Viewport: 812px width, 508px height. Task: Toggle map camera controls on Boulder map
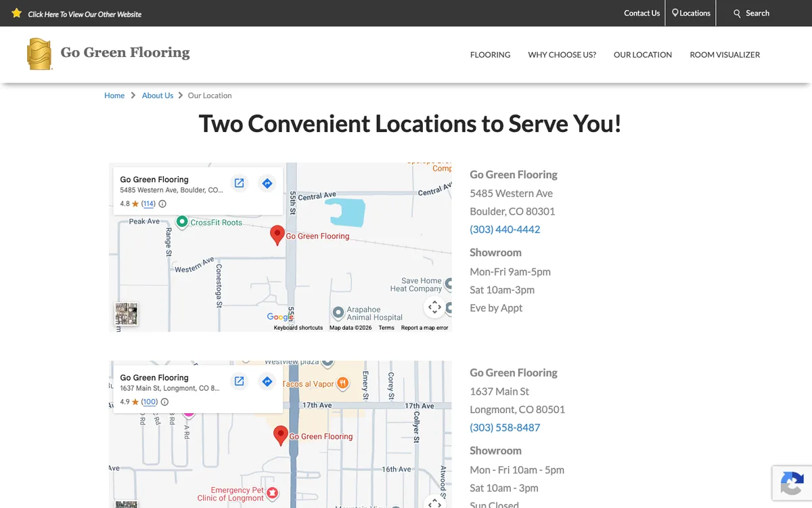[x=434, y=307]
